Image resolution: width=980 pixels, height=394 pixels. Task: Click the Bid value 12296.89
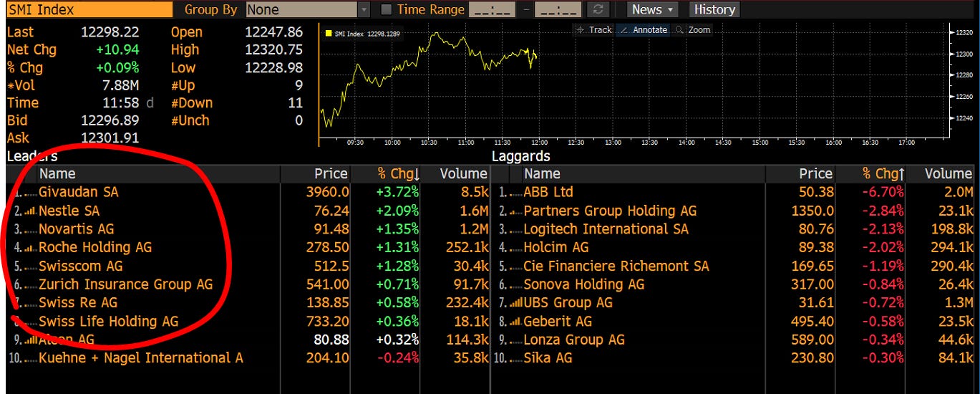(x=110, y=120)
